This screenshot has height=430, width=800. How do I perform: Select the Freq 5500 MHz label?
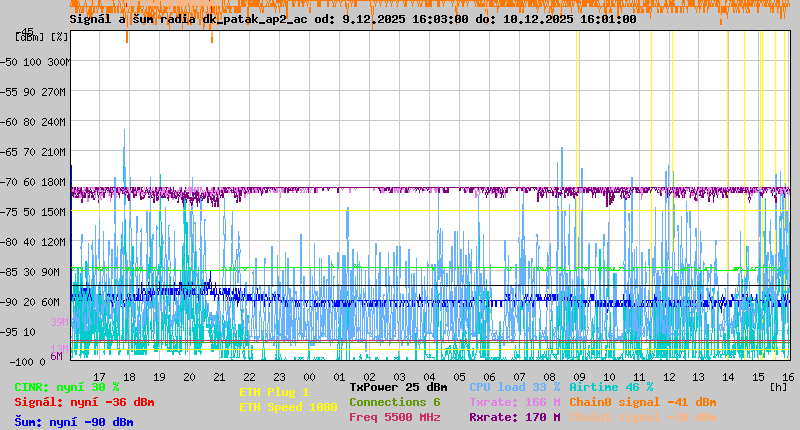coord(394,417)
